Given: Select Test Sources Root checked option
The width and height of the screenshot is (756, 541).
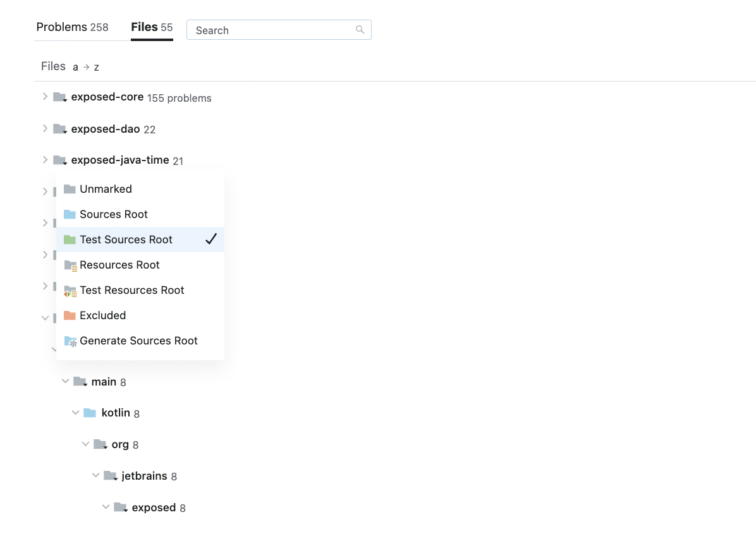Looking at the screenshot, I should [126, 240].
